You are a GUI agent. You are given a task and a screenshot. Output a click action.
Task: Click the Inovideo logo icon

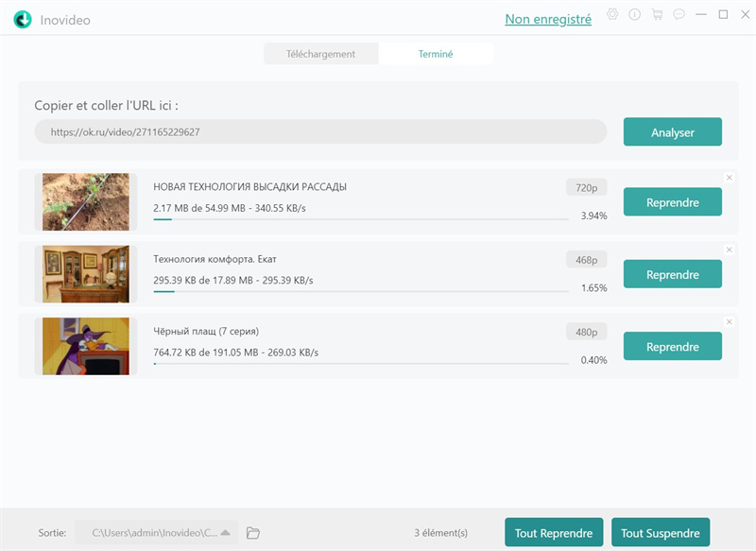tap(23, 20)
